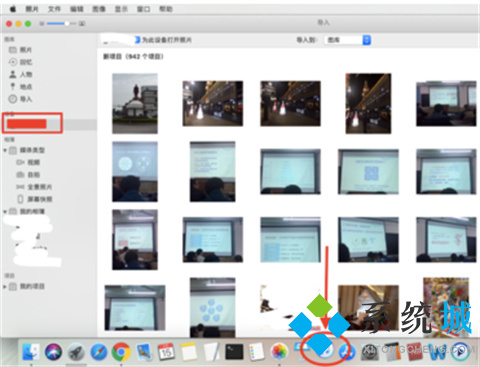Open the 编辑 menu
This screenshot has height=367, width=480.
pyautogui.click(x=77, y=9)
